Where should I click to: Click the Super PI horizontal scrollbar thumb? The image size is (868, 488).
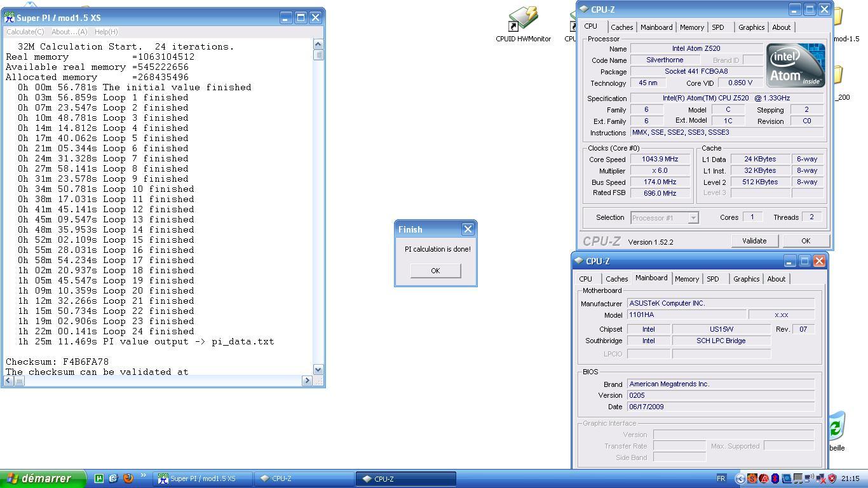[19, 381]
